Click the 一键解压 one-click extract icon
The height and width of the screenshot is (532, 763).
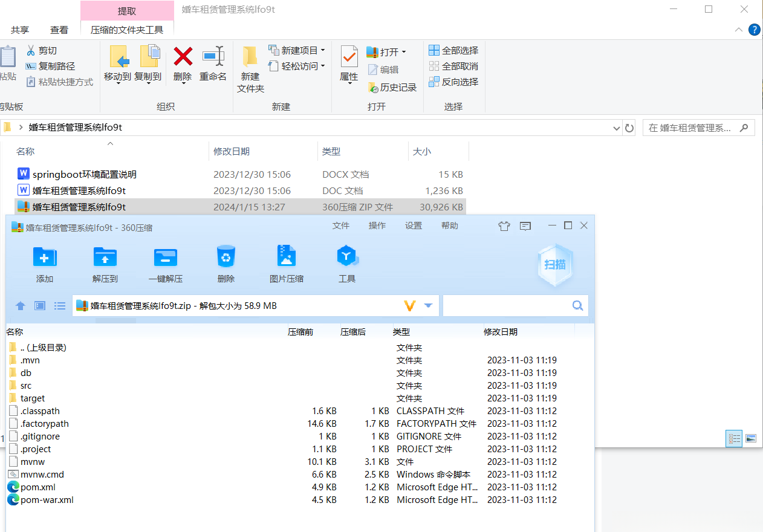pos(166,257)
